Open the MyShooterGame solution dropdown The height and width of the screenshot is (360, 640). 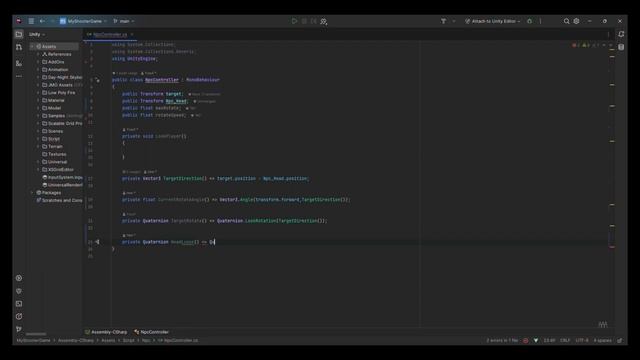pos(84,21)
